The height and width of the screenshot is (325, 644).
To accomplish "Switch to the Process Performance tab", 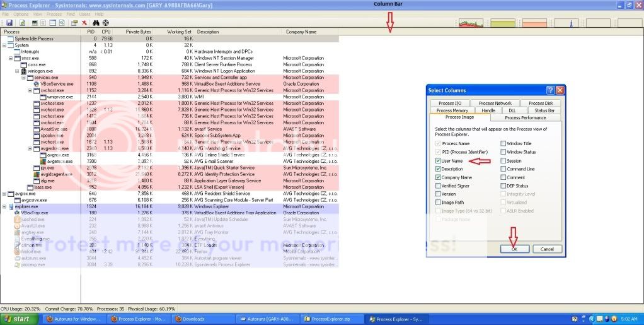I will coord(526,117).
